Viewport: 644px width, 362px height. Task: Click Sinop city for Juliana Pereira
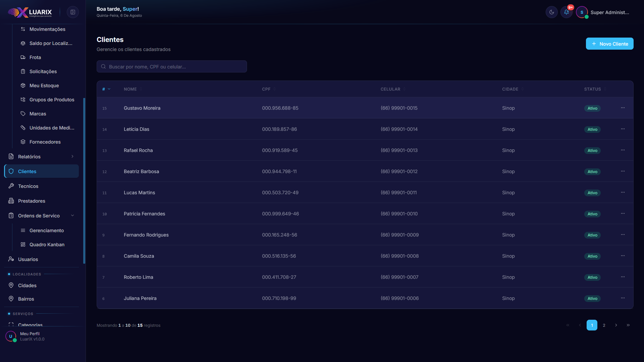point(508,298)
